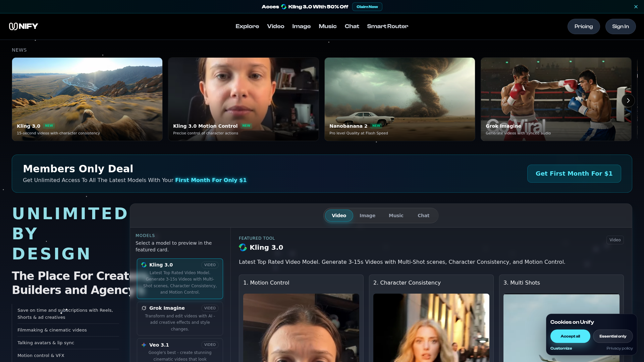Close the top promo banner

pos(636,7)
